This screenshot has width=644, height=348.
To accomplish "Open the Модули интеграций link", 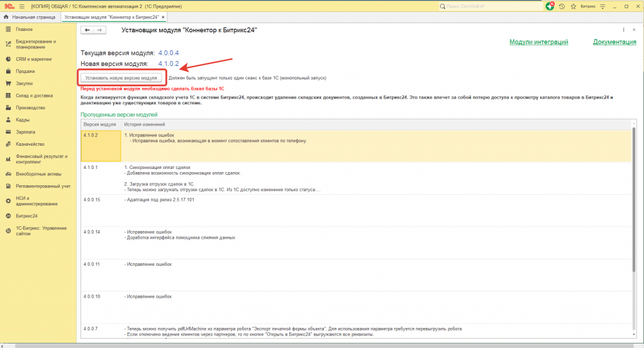I will [538, 42].
